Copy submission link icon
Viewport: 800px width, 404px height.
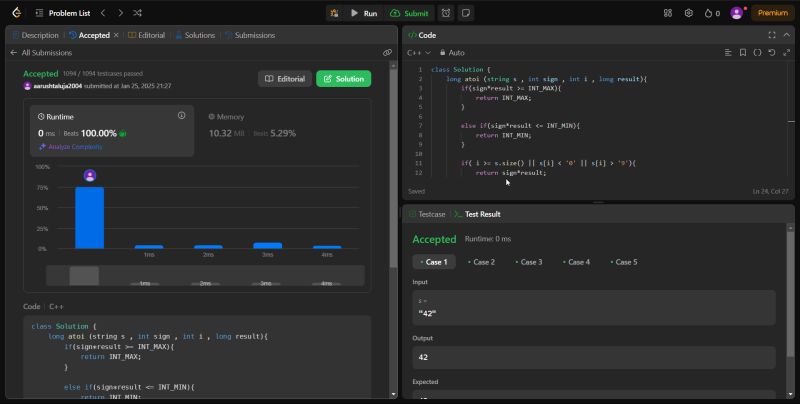pos(387,52)
